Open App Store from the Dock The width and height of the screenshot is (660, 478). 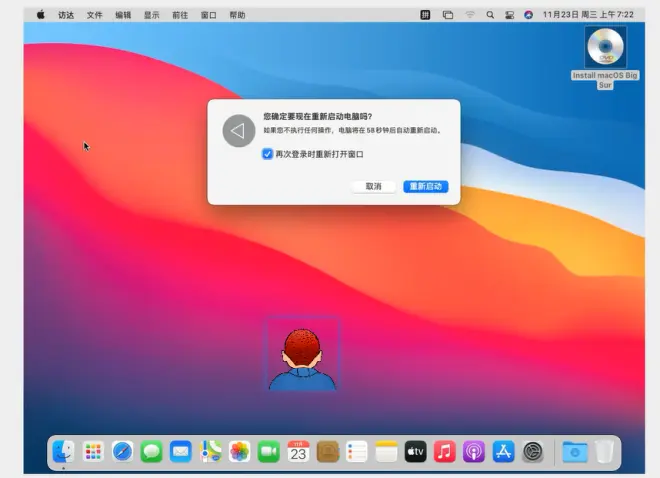coord(503,452)
